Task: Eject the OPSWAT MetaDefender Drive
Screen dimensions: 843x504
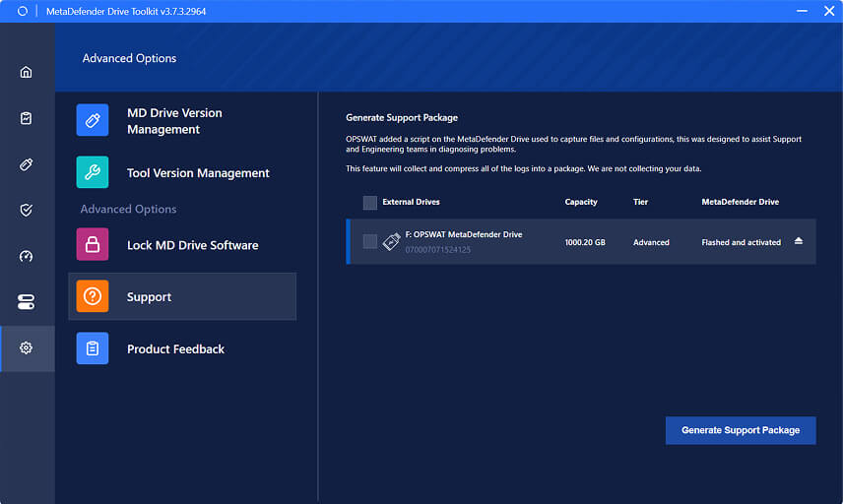Action: coord(798,241)
